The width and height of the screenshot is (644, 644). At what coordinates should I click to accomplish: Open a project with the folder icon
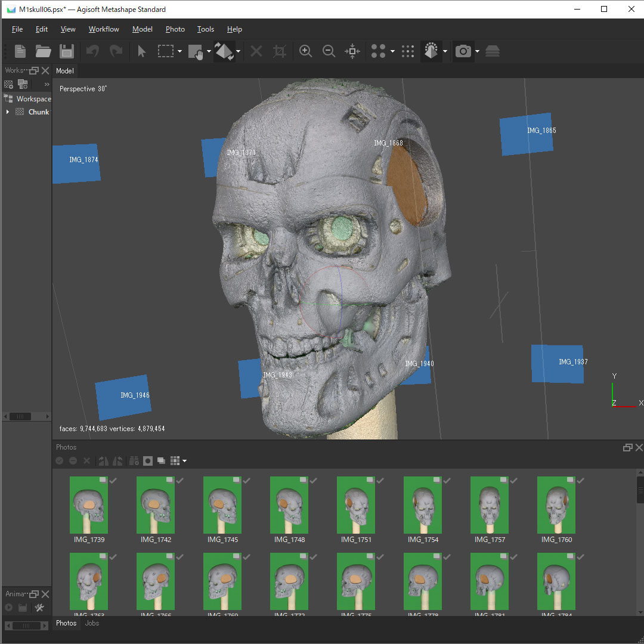pos(43,51)
